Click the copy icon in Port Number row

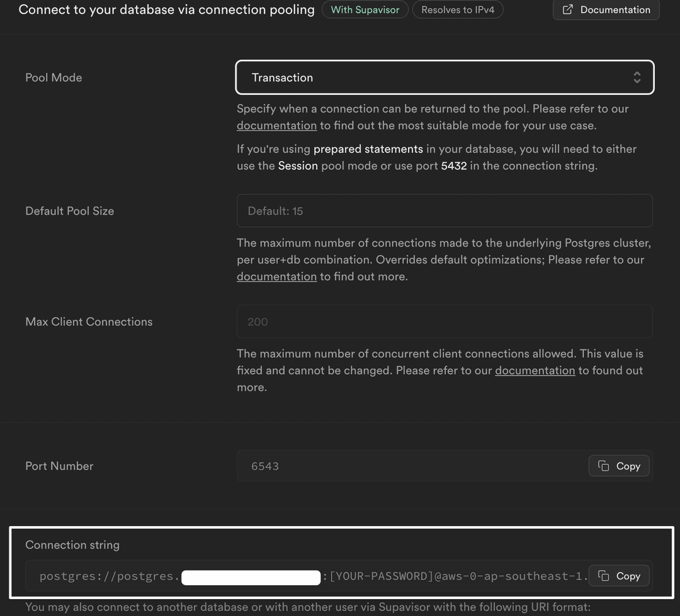603,466
